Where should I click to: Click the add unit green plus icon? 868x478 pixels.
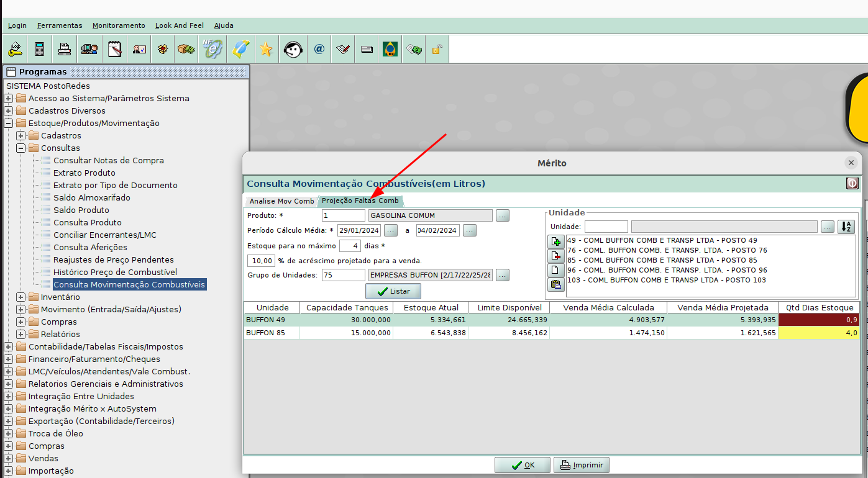[x=556, y=241]
